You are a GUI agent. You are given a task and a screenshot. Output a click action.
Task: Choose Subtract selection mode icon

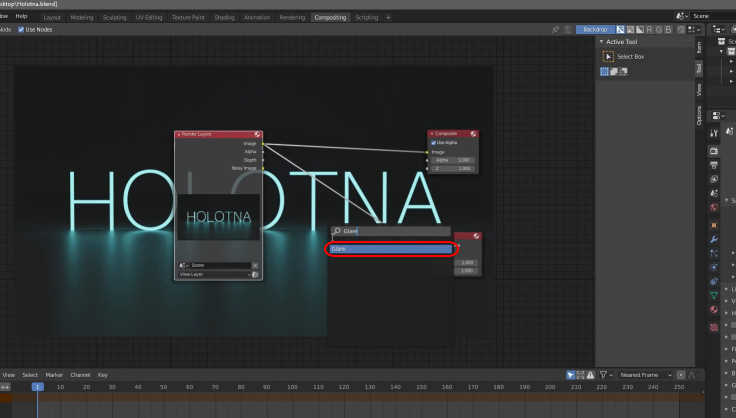coord(623,71)
